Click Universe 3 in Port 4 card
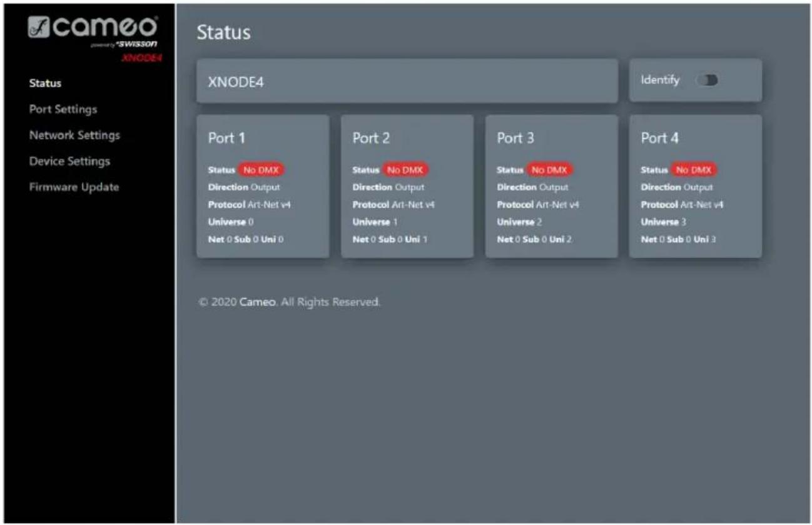 coord(664,222)
